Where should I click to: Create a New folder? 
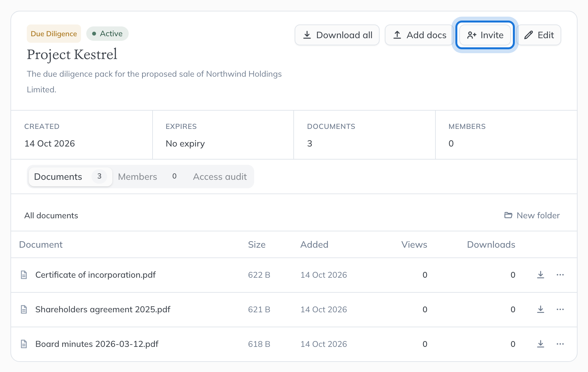[532, 215]
